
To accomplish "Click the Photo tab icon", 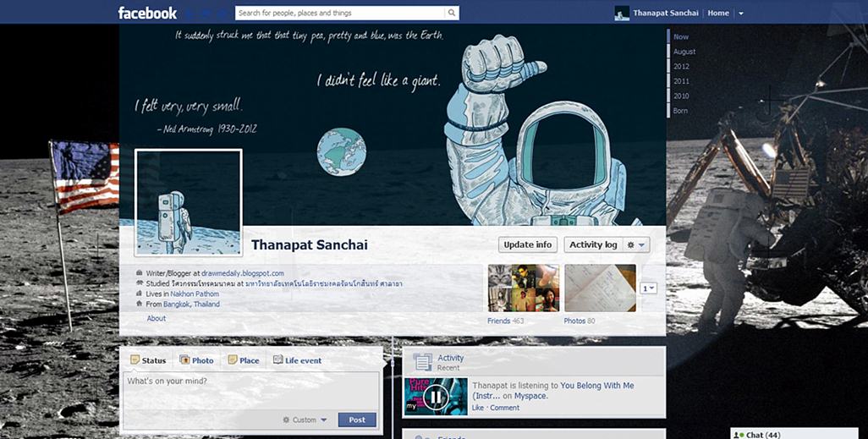I will [x=184, y=359].
